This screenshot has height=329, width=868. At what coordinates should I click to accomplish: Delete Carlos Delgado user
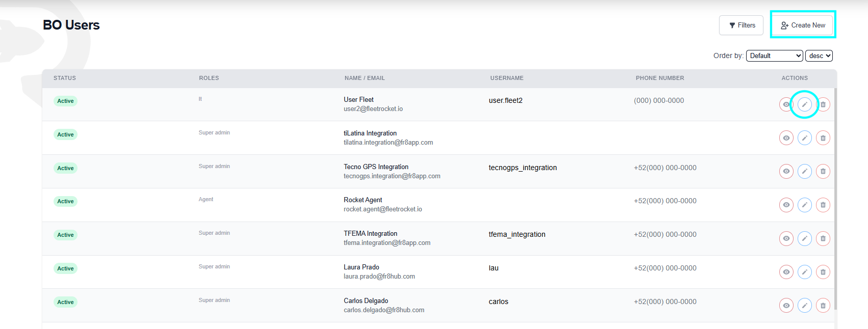pyautogui.click(x=823, y=306)
